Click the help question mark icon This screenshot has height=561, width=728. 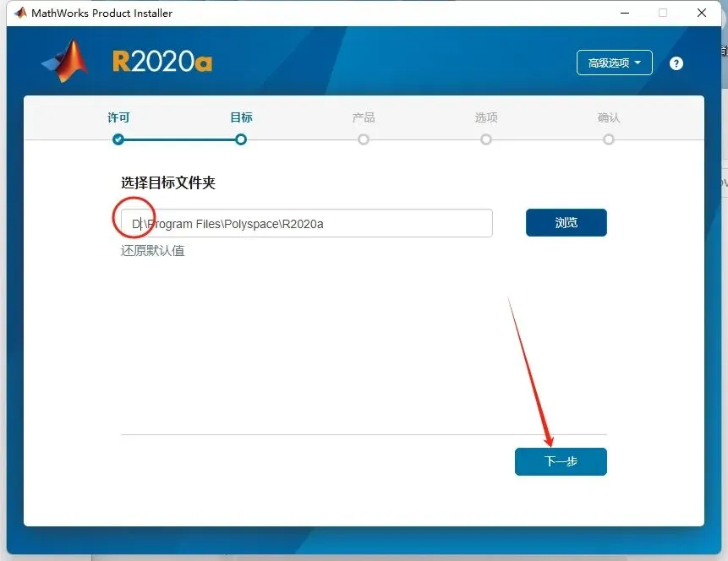click(x=676, y=63)
